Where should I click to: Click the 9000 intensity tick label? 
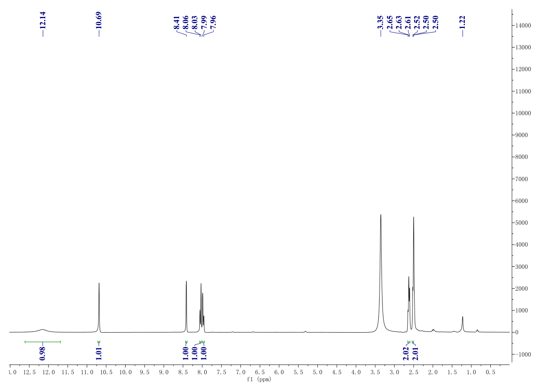pyautogui.click(x=521, y=135)
